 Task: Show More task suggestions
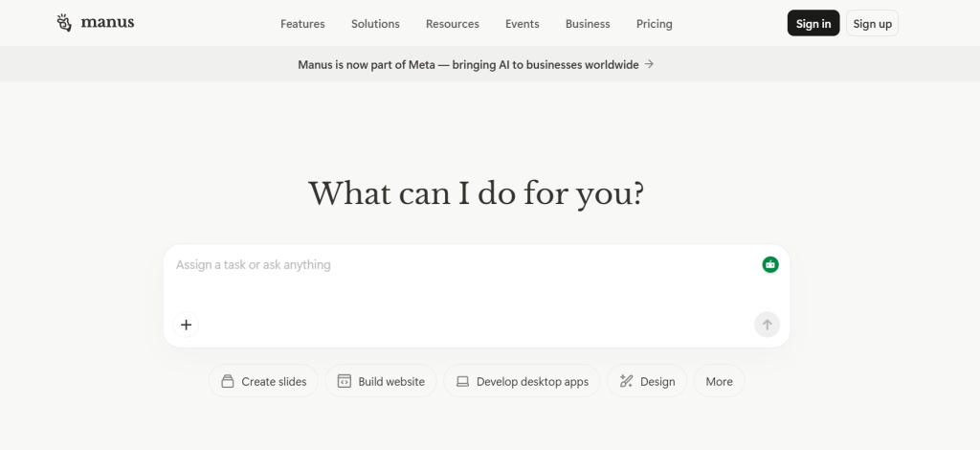719,381
